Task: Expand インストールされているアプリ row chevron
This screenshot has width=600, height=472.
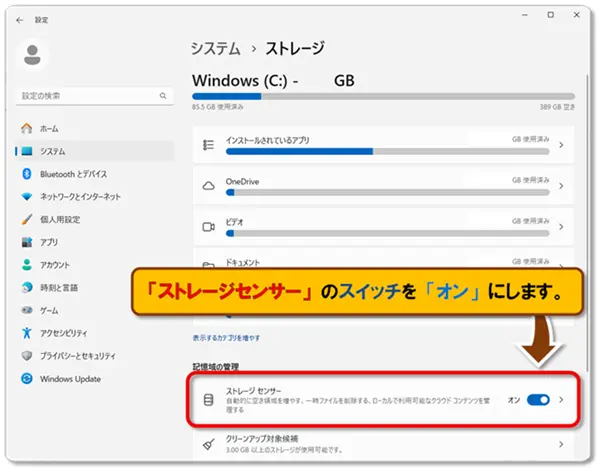Action: tap(561, 145)
